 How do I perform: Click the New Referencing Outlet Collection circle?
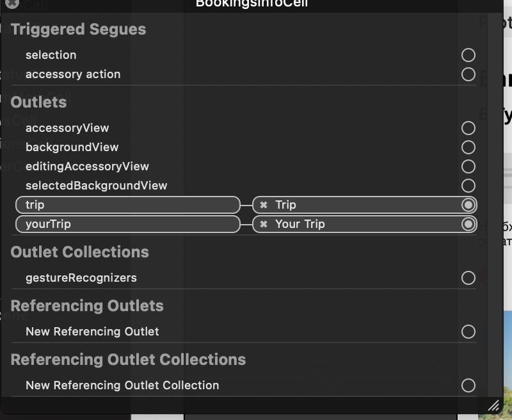click(468, 385)
